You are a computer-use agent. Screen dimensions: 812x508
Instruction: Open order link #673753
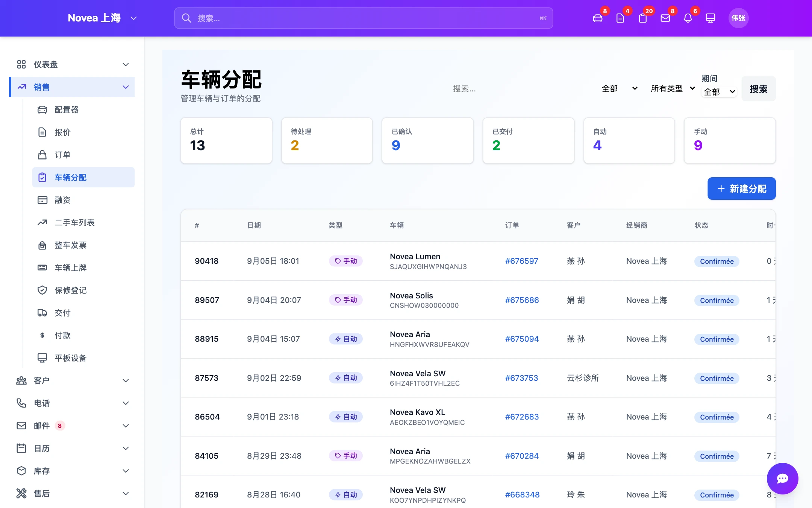pos(521,378)
